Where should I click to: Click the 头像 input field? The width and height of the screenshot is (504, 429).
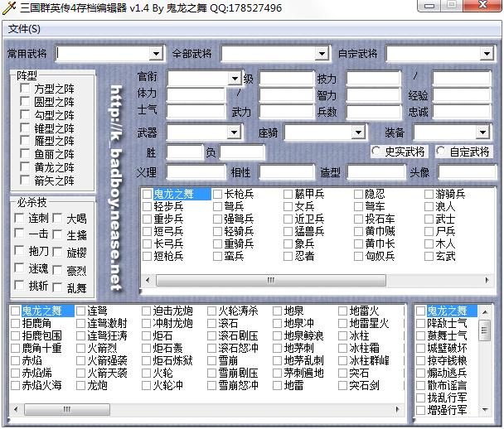click(467, 172)
